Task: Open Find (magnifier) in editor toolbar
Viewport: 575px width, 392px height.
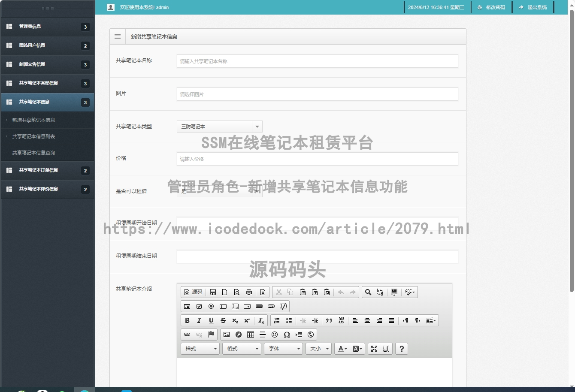Action: click(368, 292)
